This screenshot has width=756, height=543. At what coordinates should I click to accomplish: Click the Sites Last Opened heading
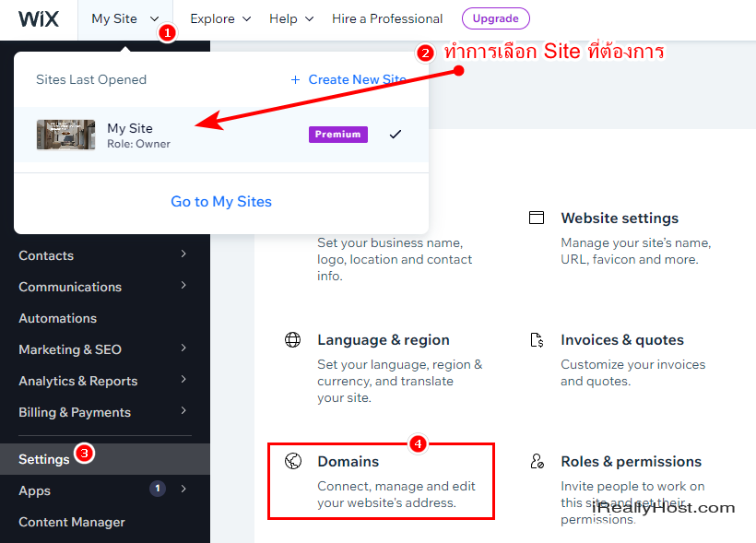coord(91,79)
